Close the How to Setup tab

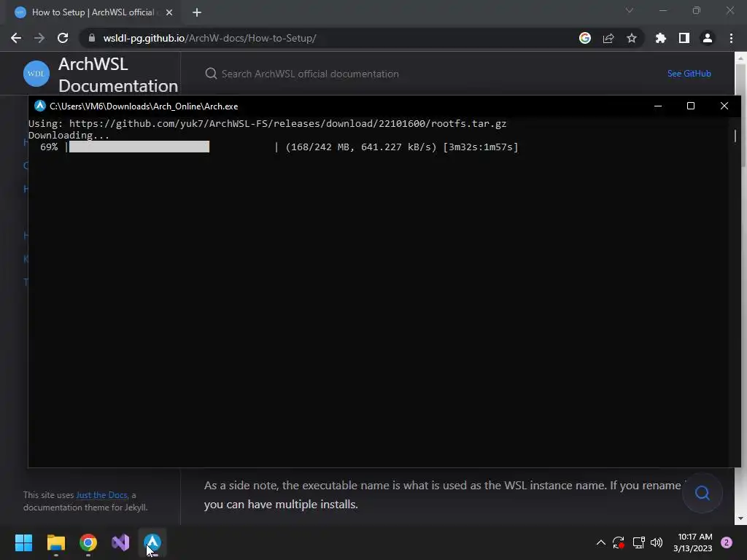[x=169, y=12]
